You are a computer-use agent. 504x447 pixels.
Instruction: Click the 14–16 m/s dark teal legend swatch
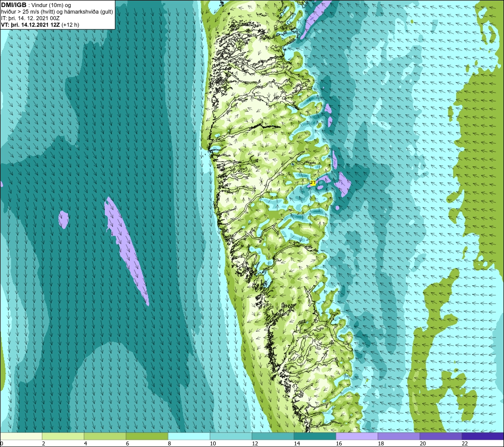point(315,436)
